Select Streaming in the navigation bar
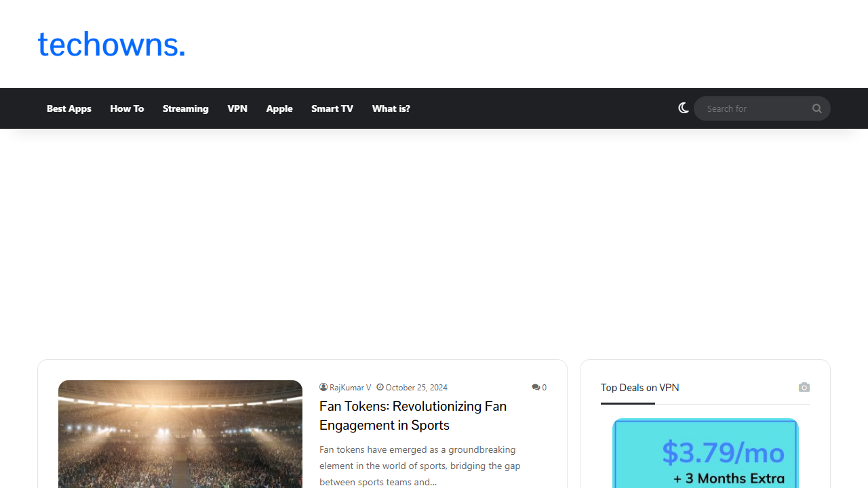 tap(185, 108)
